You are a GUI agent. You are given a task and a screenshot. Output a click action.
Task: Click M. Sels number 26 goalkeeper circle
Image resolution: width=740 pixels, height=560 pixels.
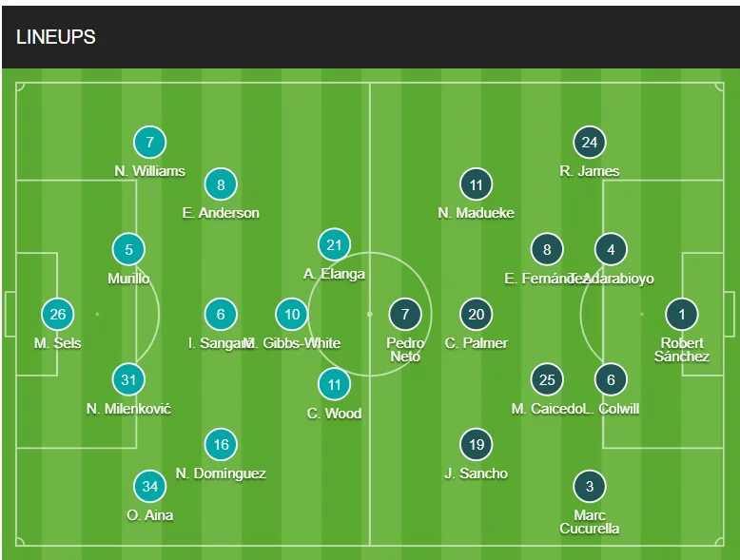[58, 314]
